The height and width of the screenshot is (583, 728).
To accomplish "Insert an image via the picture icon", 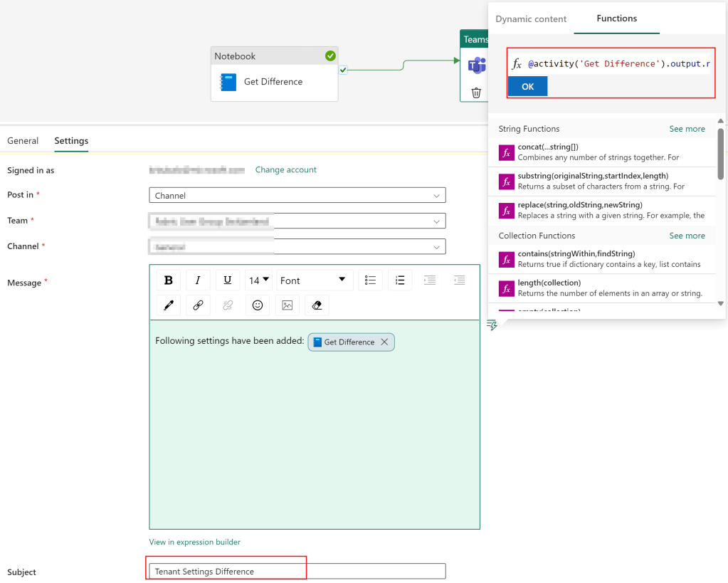I will (x=287, y=305).
